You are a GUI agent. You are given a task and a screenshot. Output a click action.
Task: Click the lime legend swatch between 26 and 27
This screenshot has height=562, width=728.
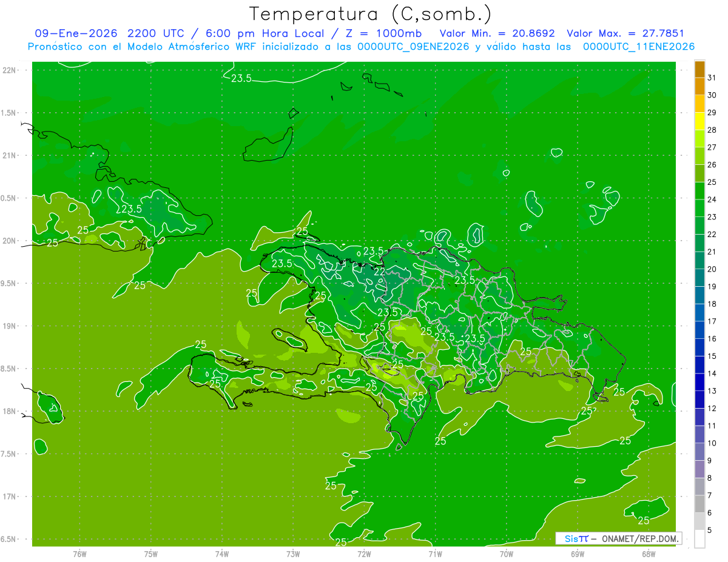[x=699, y=156]
